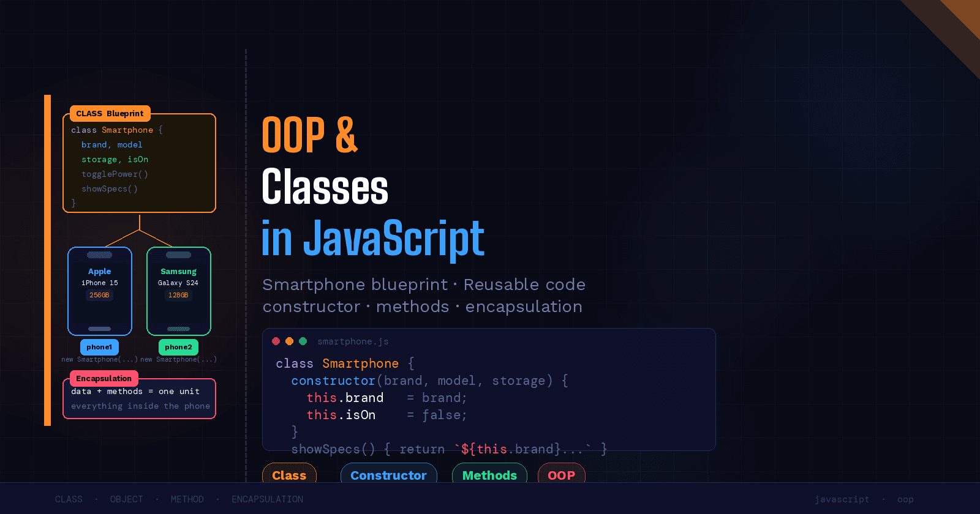Screen dimensions: 980x514
Task: Select the blue phone1 label
Action: coord(99,347)
